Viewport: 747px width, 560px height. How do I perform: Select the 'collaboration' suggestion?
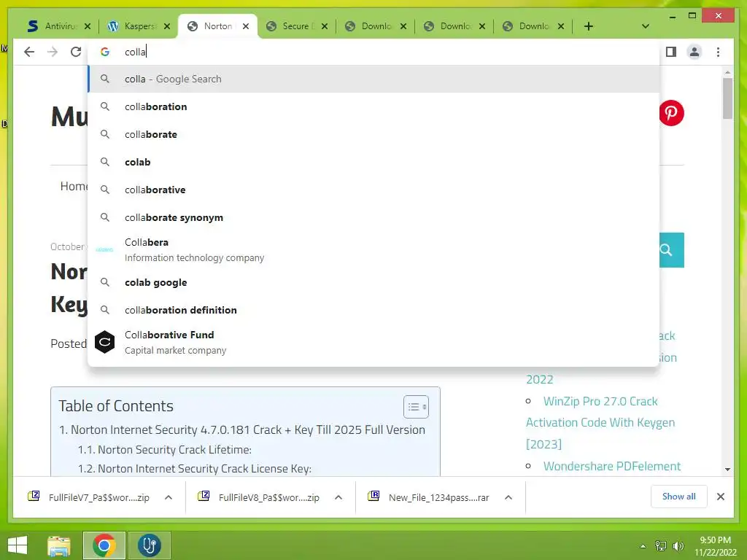point(374,106)
